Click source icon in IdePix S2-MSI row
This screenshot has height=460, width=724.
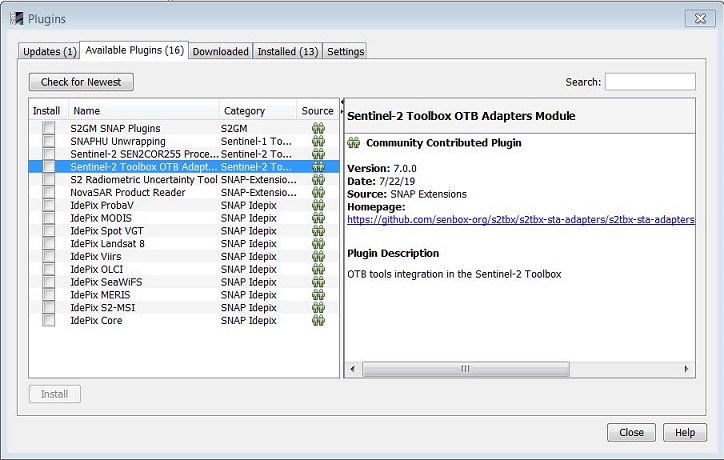318,308
